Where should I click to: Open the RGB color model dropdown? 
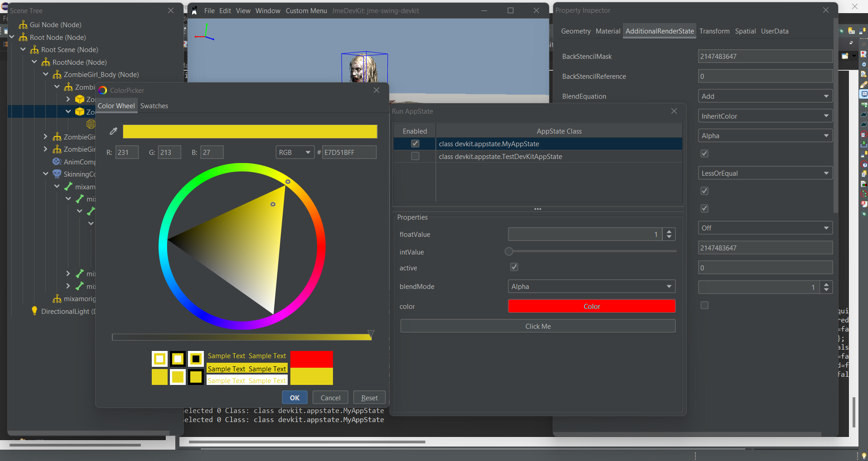295,152
